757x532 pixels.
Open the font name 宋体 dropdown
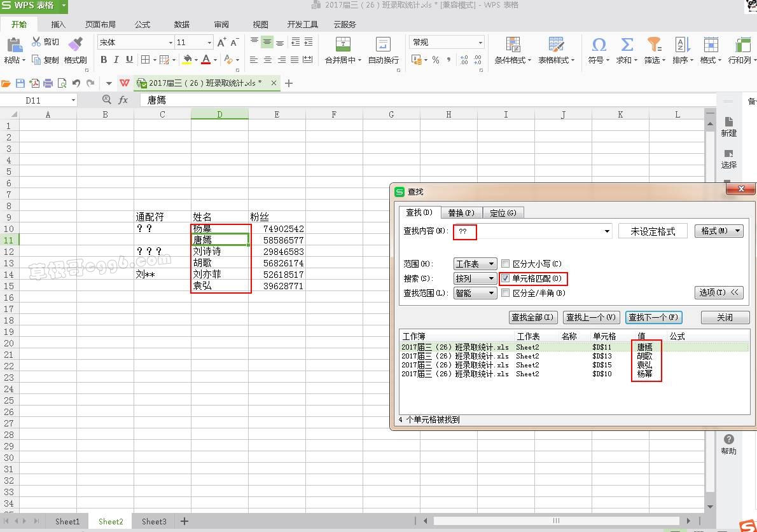pos(170,43)
